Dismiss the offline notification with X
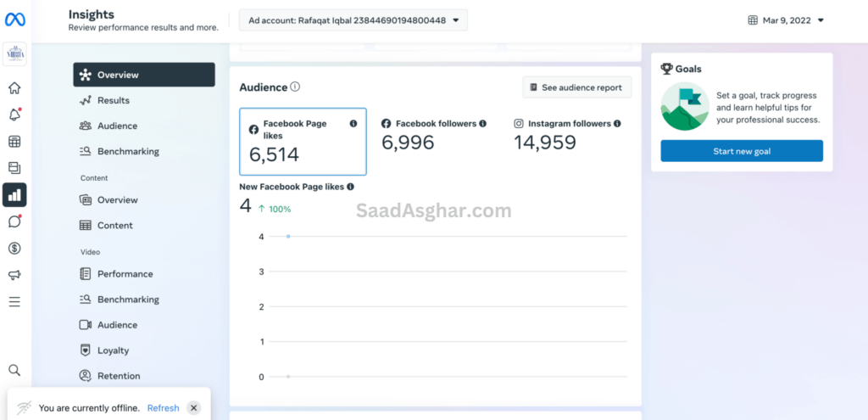 pos(193,408)
